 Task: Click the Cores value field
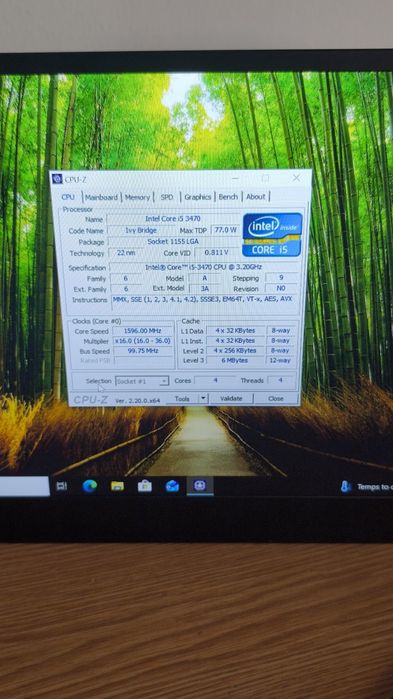point(216,381)
